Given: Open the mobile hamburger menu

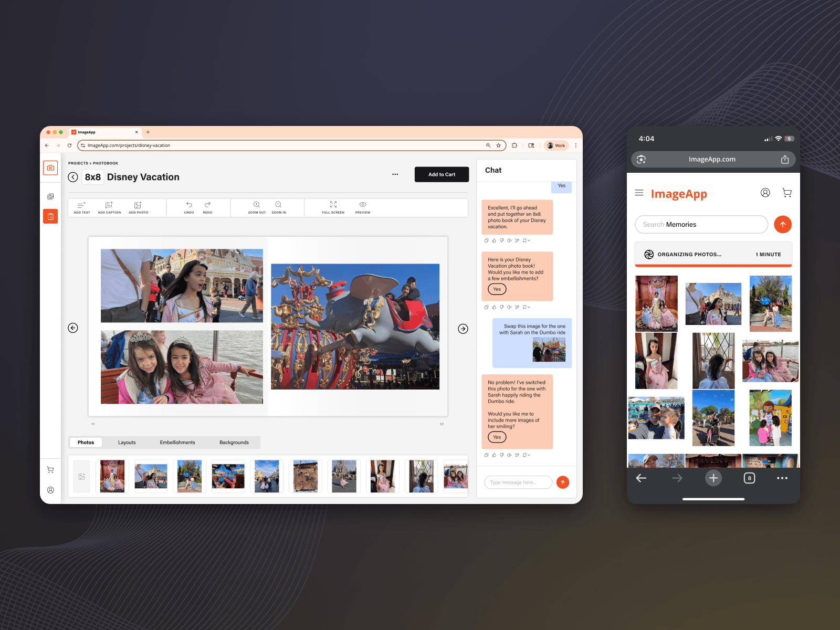Looking at the screenshot, I should click(639, 193).
